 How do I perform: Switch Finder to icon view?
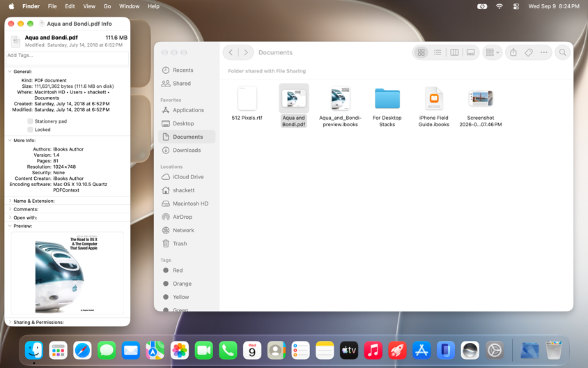421,52
